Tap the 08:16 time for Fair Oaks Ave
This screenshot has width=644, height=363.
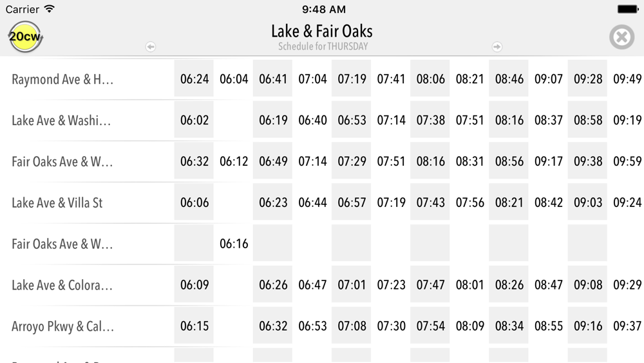pos(430,161)
